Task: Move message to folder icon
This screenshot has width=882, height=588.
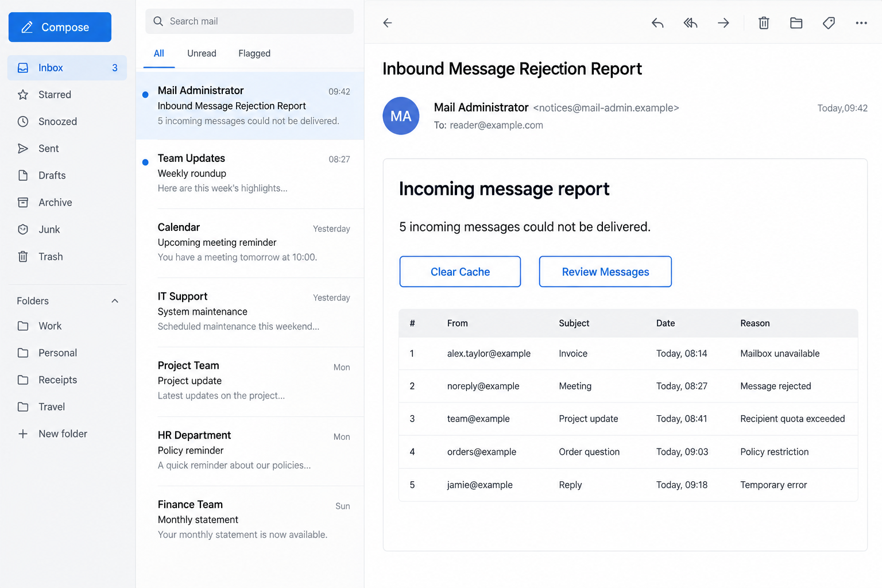Action: pos(796,23)
